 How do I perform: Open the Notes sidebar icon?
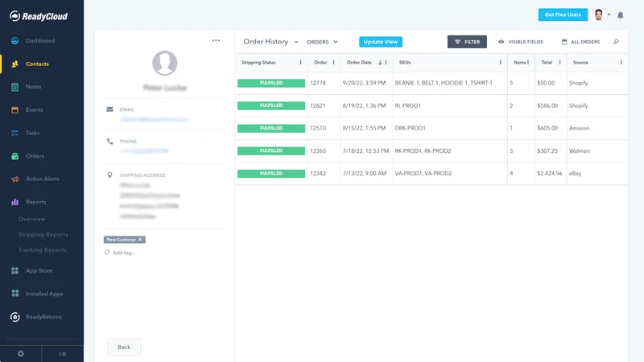(14, 87)
